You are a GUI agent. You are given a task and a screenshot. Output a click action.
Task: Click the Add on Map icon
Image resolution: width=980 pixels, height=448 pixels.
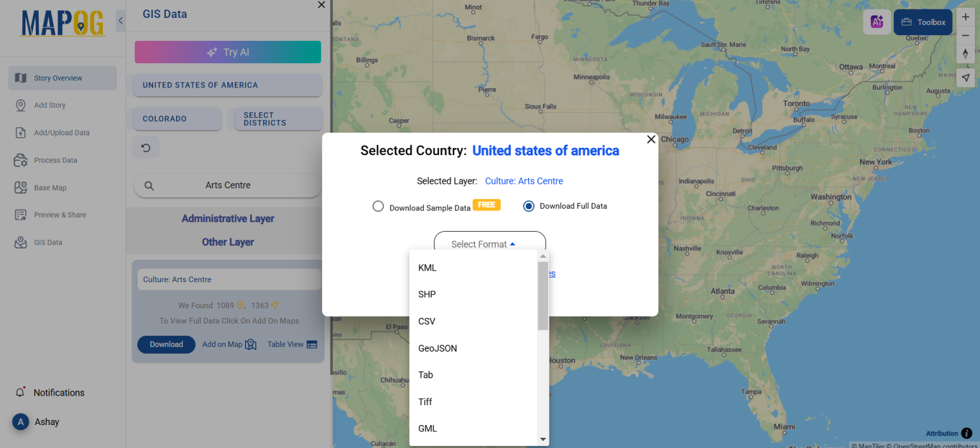251,345
